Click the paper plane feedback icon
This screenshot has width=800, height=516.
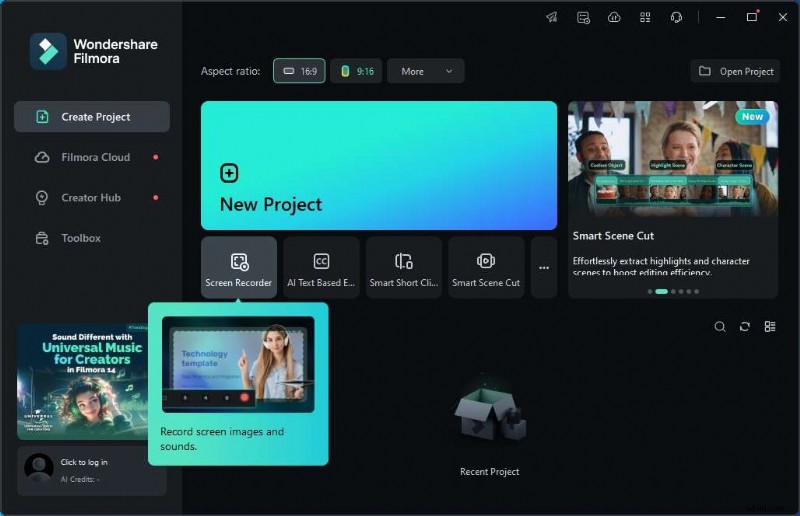[551, 17]
